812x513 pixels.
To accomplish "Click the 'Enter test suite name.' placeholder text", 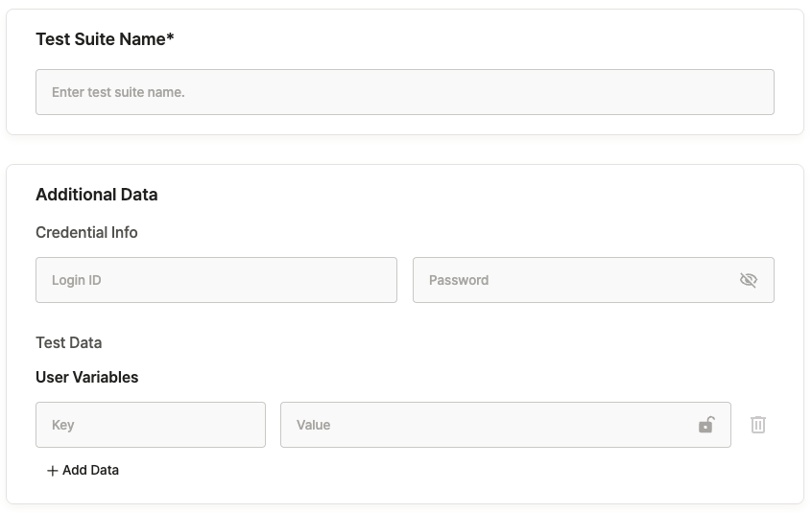I will (118, 93).
